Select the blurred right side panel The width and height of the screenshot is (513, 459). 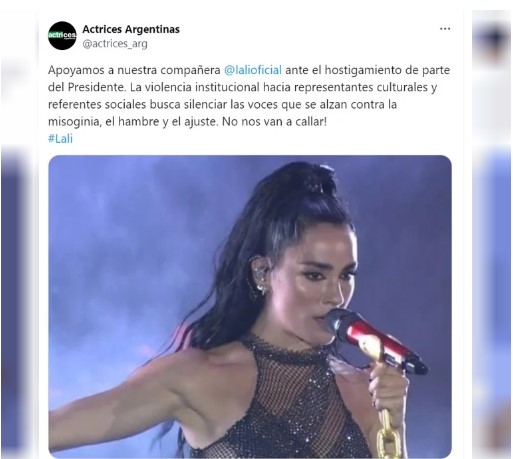click(x=492, y=300)
